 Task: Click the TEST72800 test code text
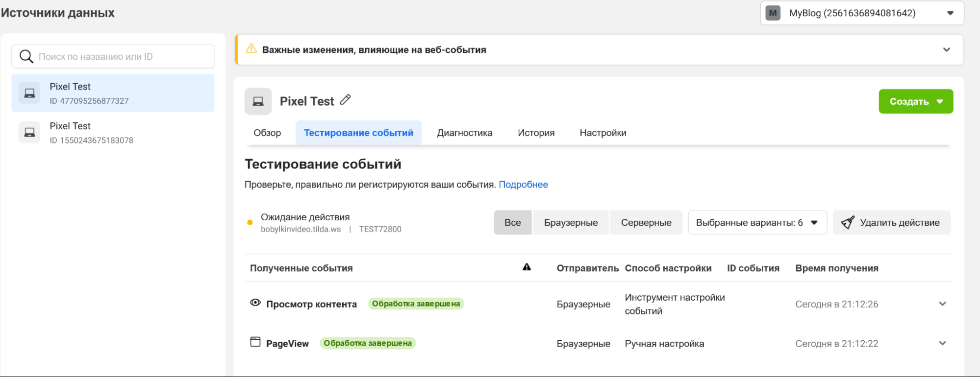(380, 229)
